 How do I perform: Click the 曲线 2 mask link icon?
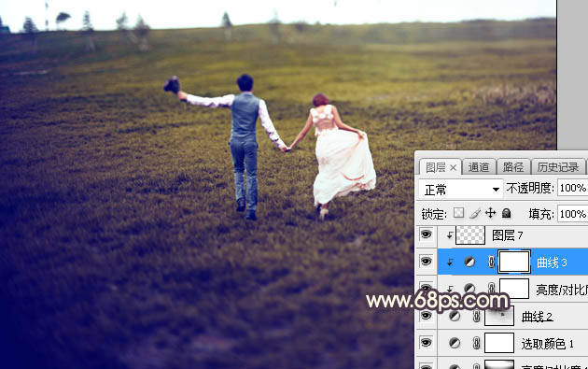(476, 316)
